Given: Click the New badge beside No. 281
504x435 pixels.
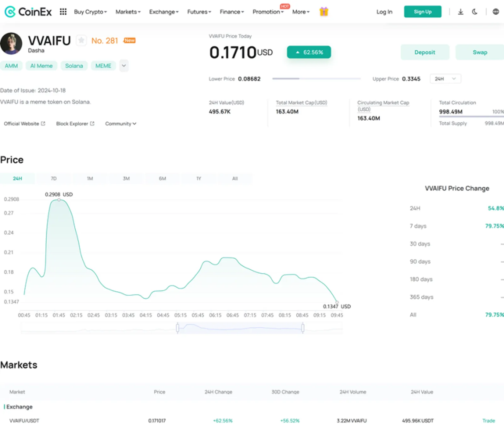Looking at the screenshot, I should pyautogui.click(x=129, y=40).
